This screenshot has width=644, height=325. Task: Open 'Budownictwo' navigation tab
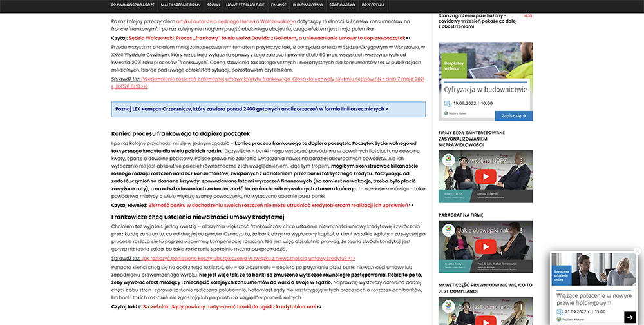tap(308, 5)
